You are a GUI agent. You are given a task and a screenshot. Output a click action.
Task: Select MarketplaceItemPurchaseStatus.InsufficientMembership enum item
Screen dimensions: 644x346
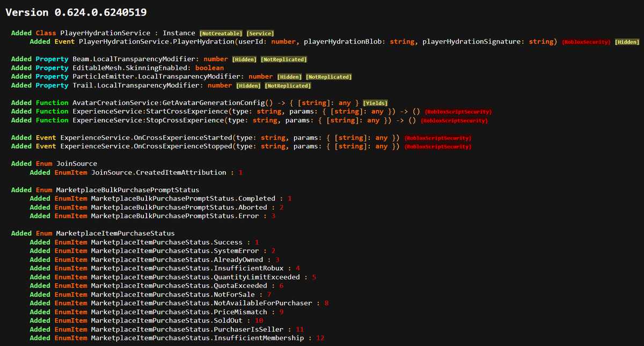(x=197, y=338)
